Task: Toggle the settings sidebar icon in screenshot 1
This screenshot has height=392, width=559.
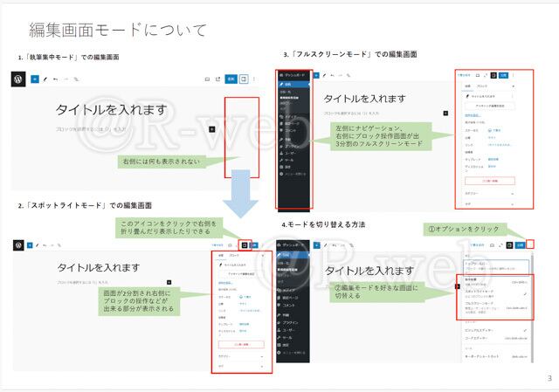Action: [244, 79]
